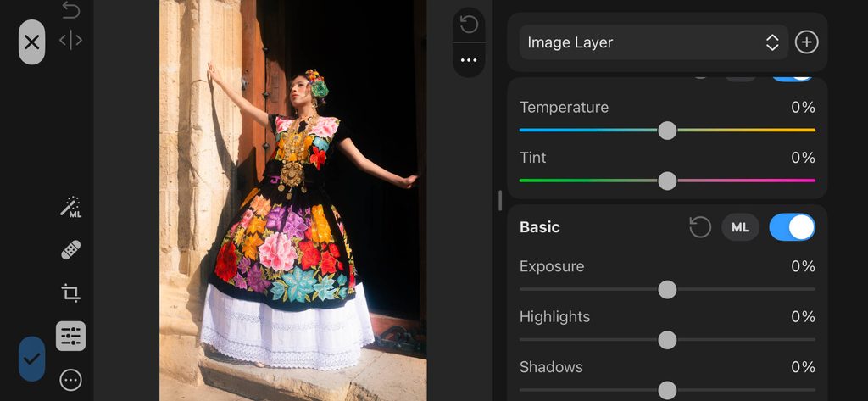
Task: Click the Shadows 0% value
Action: [803, 366]
